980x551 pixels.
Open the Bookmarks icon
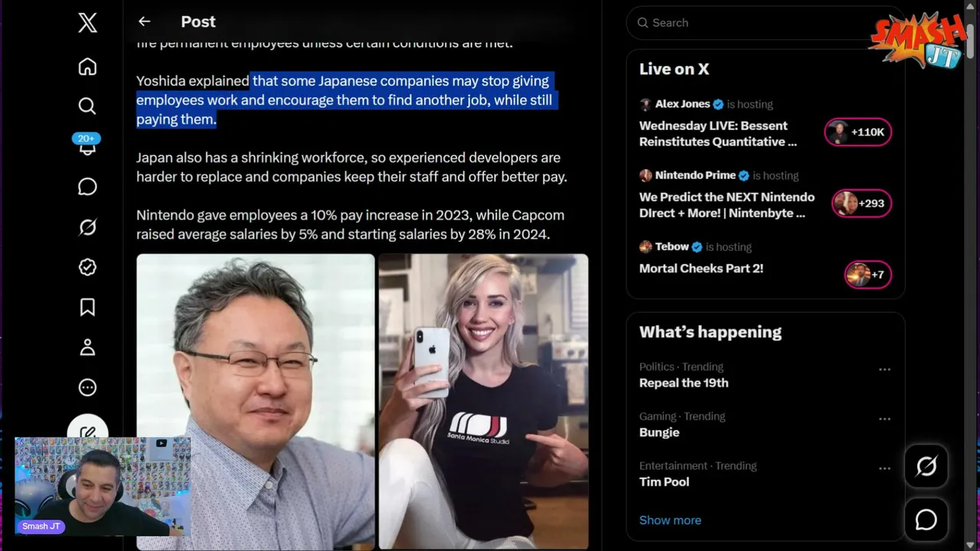point(87,307)
